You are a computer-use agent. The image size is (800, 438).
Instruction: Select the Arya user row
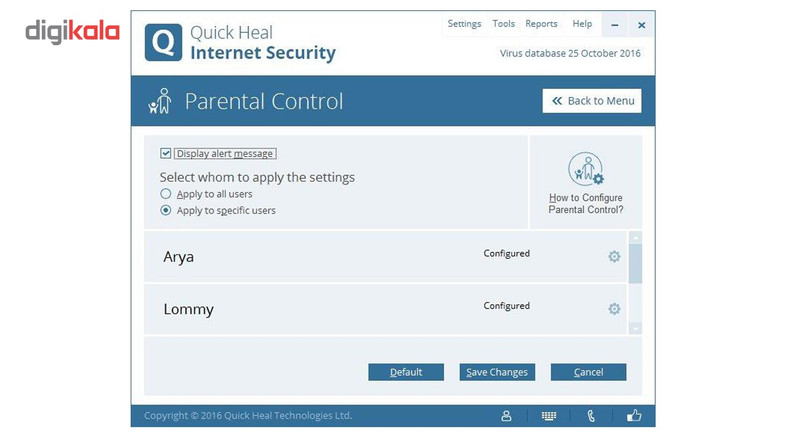(385, 256)
